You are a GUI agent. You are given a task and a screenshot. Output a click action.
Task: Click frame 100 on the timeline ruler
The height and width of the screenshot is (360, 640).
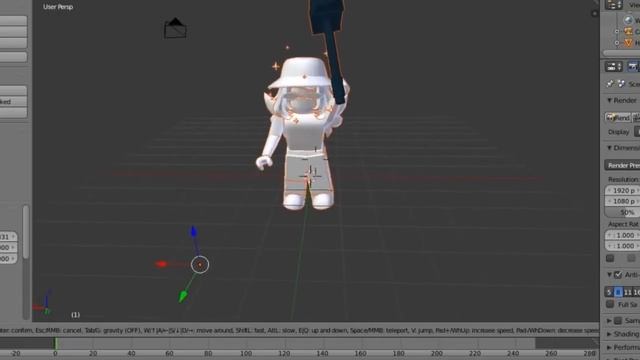coord(246,353)
